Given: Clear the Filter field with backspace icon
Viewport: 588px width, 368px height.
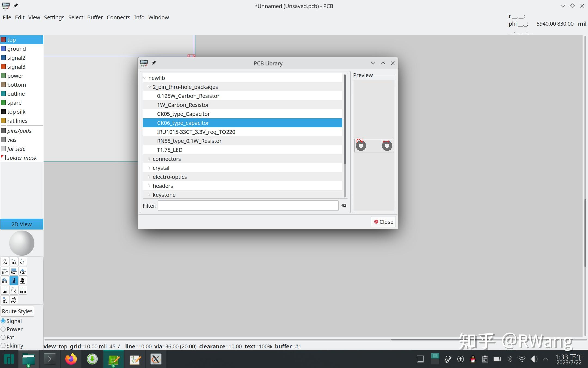Looking at the screenshot, I should [x=344, y=206].
